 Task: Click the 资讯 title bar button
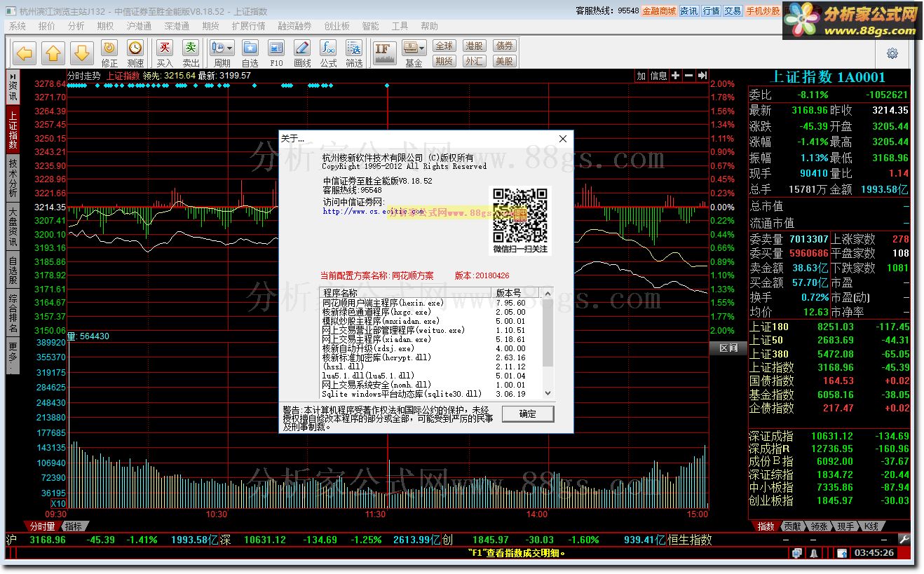pyautogui.click(x=689, y=11)
